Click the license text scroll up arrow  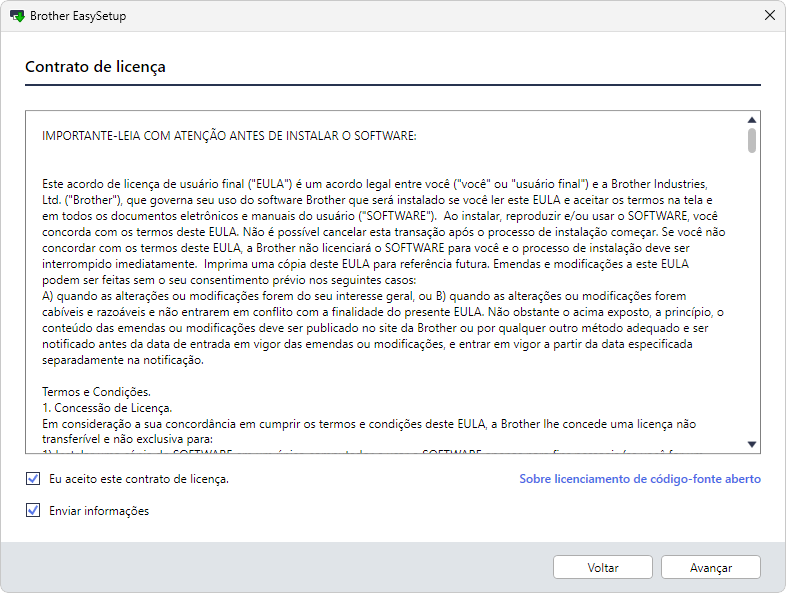click(751, 120)
